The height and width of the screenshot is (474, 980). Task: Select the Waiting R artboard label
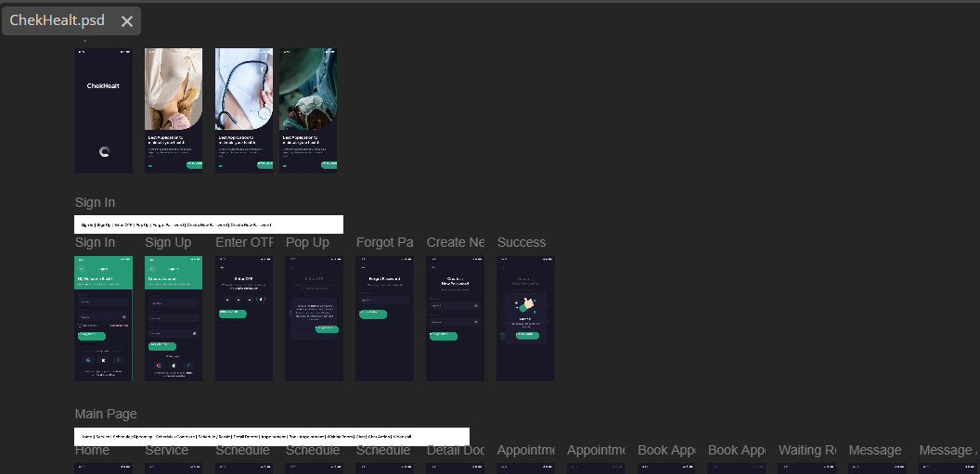pos(807,450)
